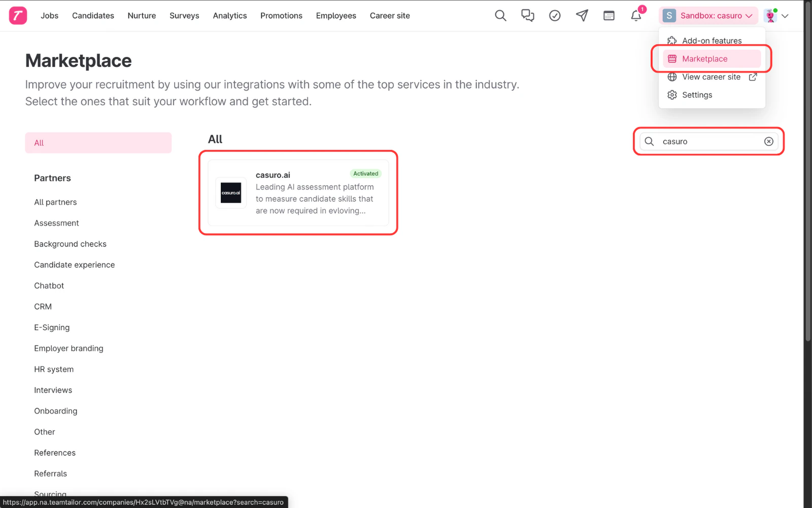Filter by Onboarding category
Viewport: 812px width, 508px height.
pos(55,411)
